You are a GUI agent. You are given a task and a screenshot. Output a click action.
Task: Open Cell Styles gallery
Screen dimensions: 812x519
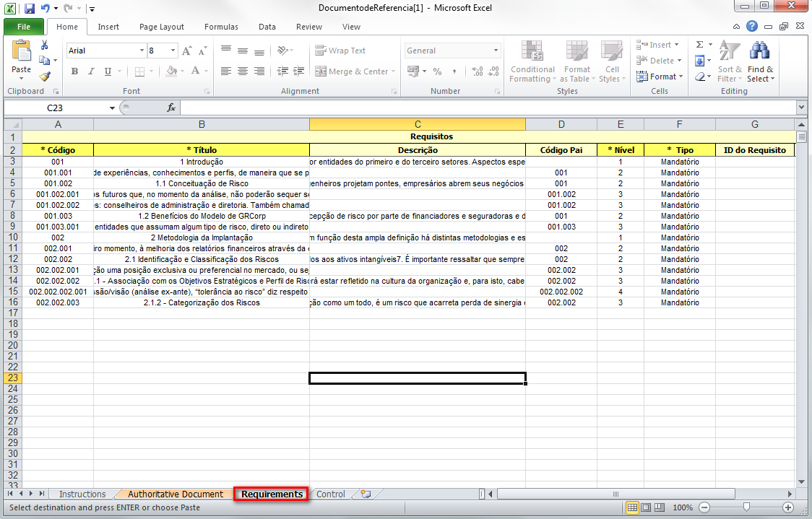pyautogui.click(x=612, y=61)
